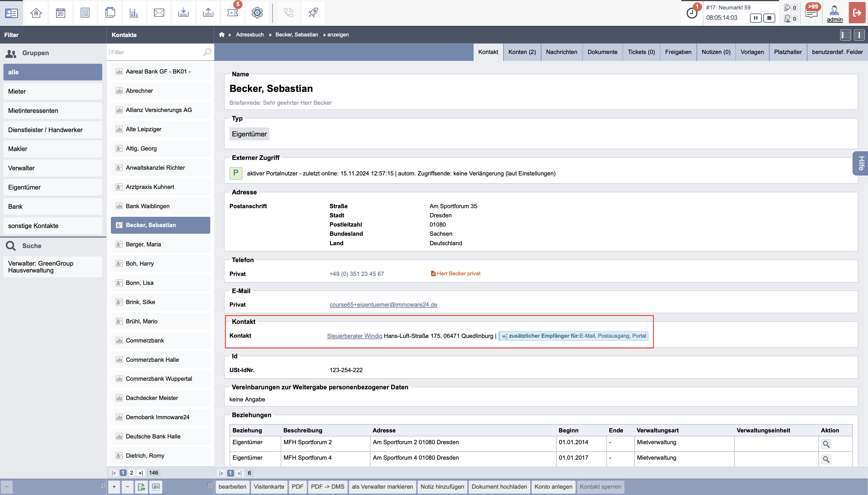Switch to the Nachrichten tab
The height and width of the screenshot is (495, 868).
[x=561, y=52]
